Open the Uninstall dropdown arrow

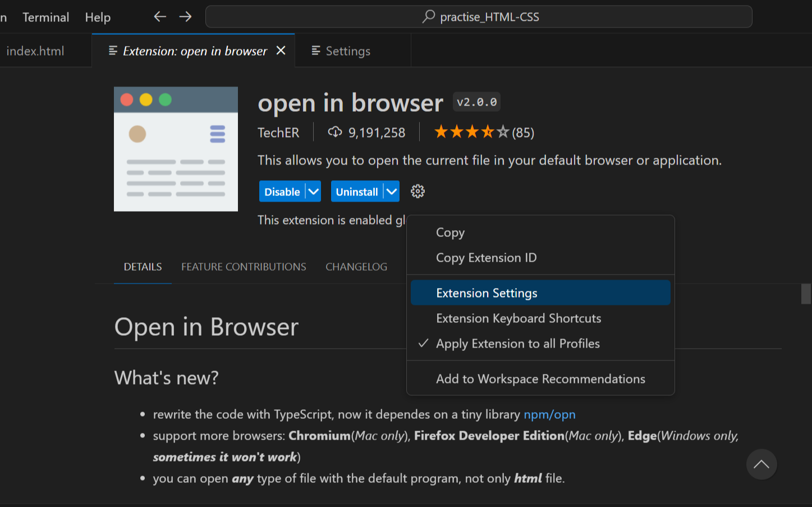(x=392, y=191)
